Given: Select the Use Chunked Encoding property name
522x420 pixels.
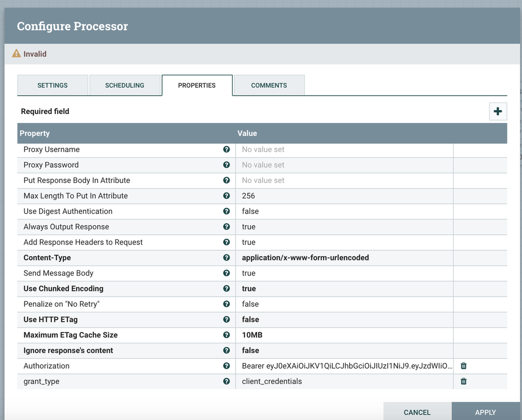Looking at the screenshot, I should coord(63,288).
